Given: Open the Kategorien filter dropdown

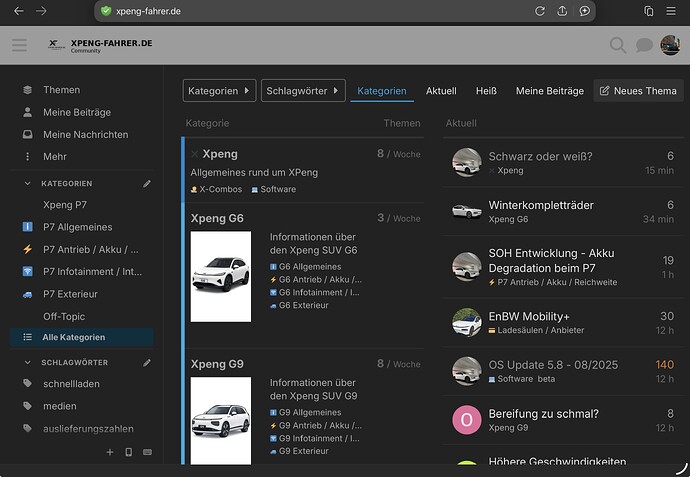Looking at the screenshot, I should tap(219, 91).
